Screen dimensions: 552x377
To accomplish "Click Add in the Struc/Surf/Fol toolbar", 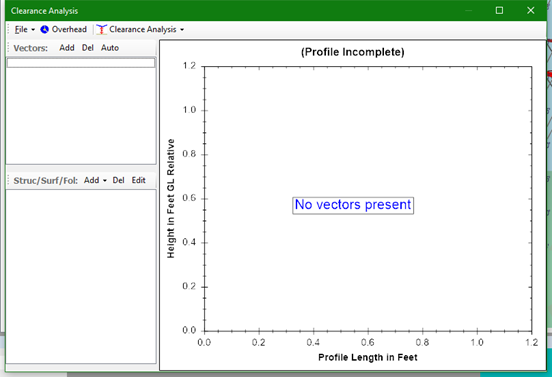I will 92,180.
